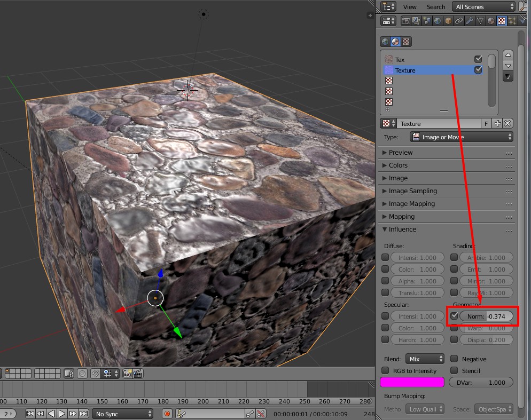Open the Render properties camera icon
This screenshot has width=531, height=420.
point(405,21)
